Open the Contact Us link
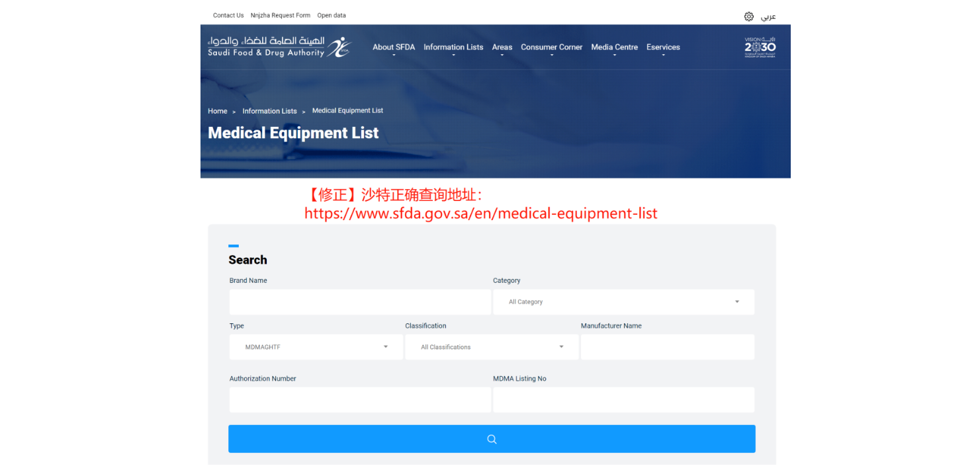 tap(228, 15)
